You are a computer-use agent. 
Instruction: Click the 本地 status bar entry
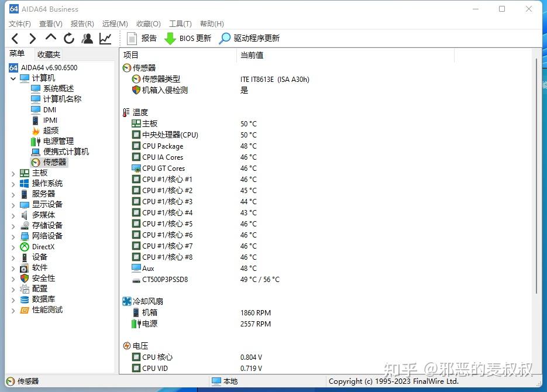(x=225, y=381)
